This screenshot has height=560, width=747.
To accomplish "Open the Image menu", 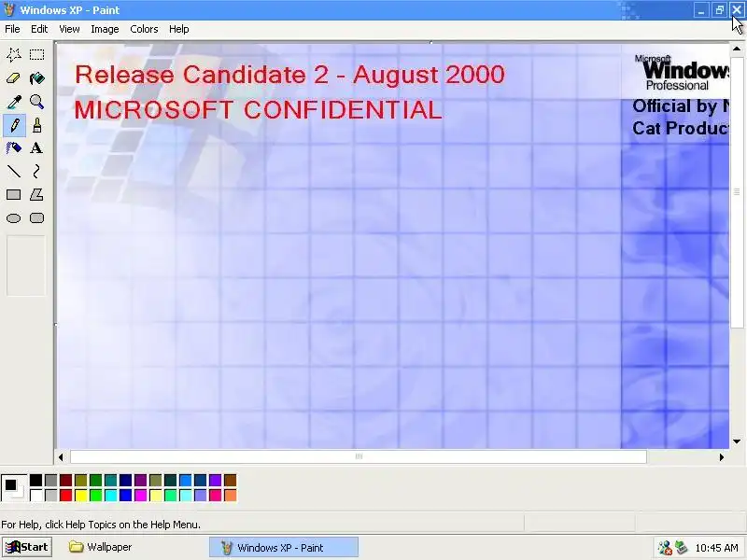I will point(105,29).
